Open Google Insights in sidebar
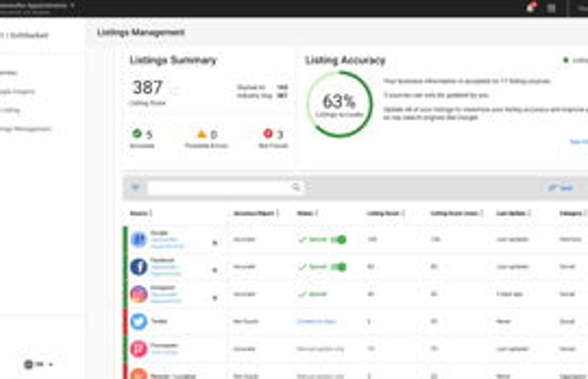The height and width of the screenshot is (379, 588). pos(17,91)
